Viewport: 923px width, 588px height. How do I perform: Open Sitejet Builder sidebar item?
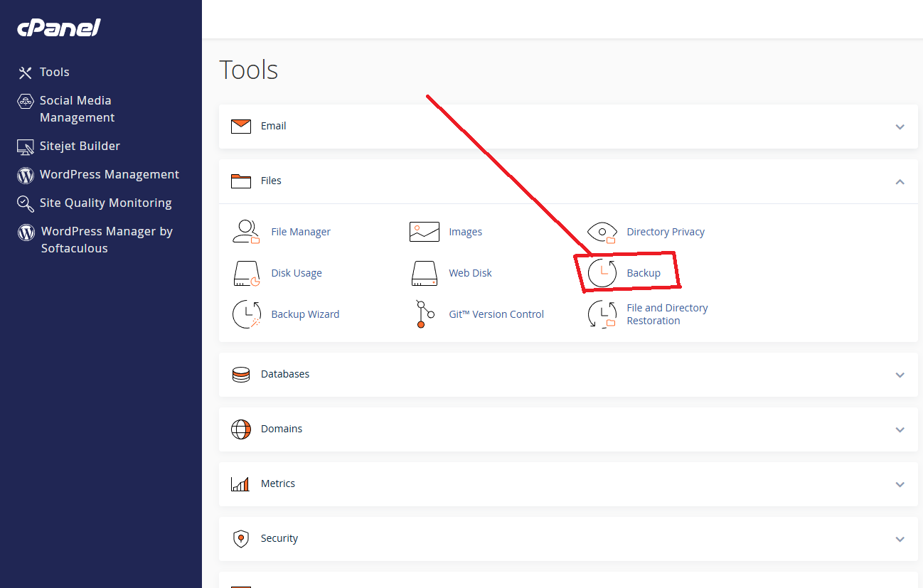80,146
